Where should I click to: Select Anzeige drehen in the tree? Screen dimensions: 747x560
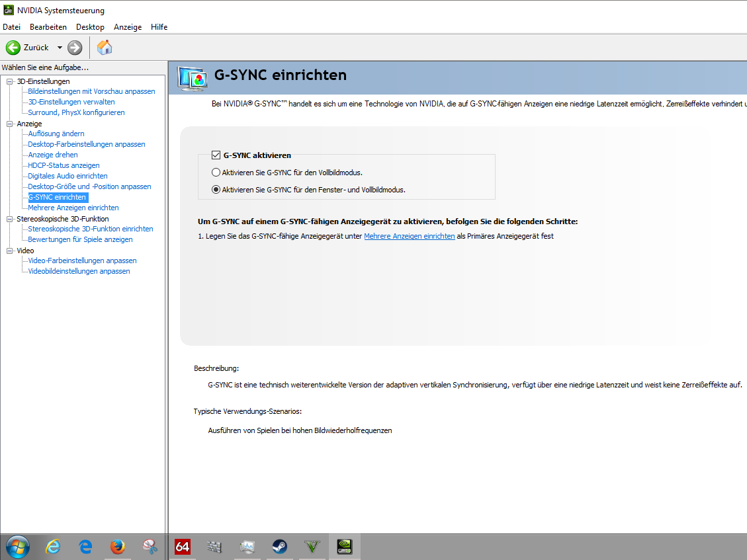(x=53, y=155)
